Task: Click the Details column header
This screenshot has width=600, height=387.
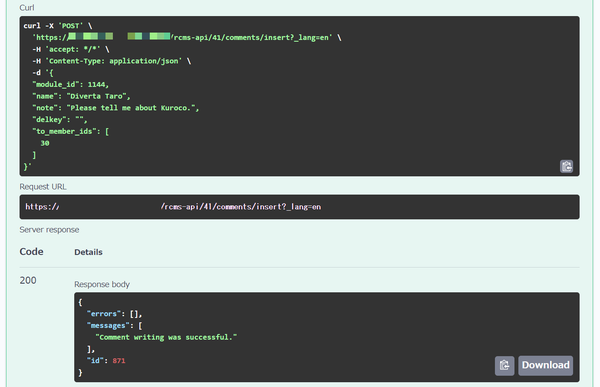Action: click(88, 252)
